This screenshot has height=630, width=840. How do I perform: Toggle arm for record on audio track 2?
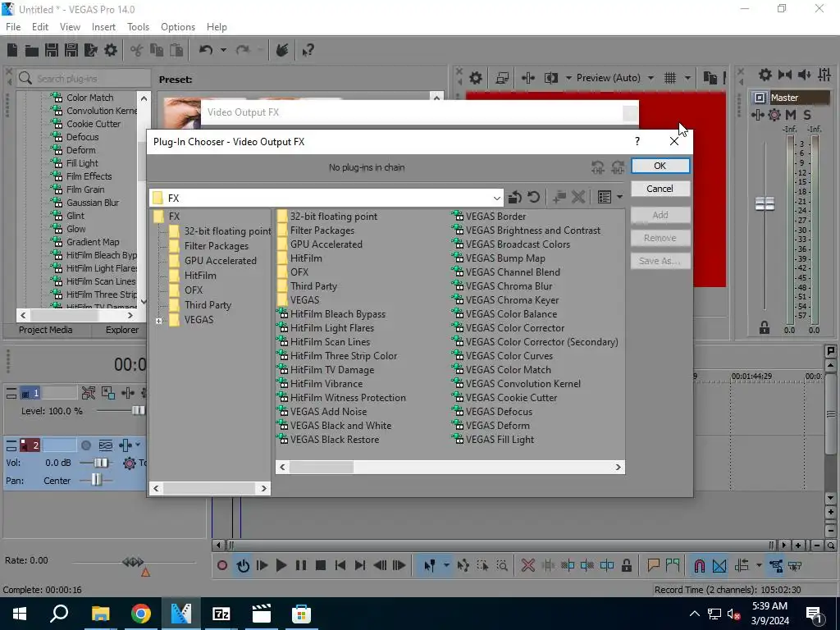(x=85, y=445)
